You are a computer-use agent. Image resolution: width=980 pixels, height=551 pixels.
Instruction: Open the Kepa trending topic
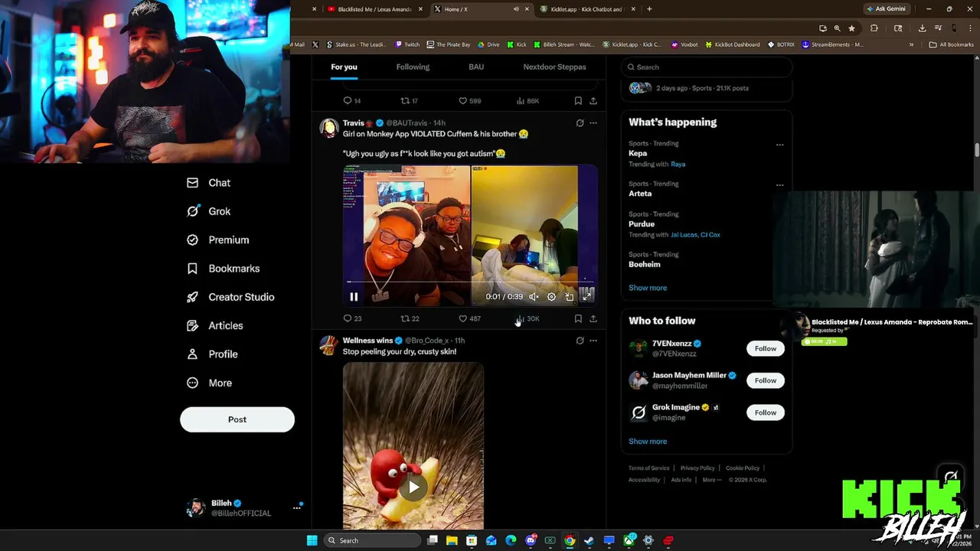pos(638,153)
